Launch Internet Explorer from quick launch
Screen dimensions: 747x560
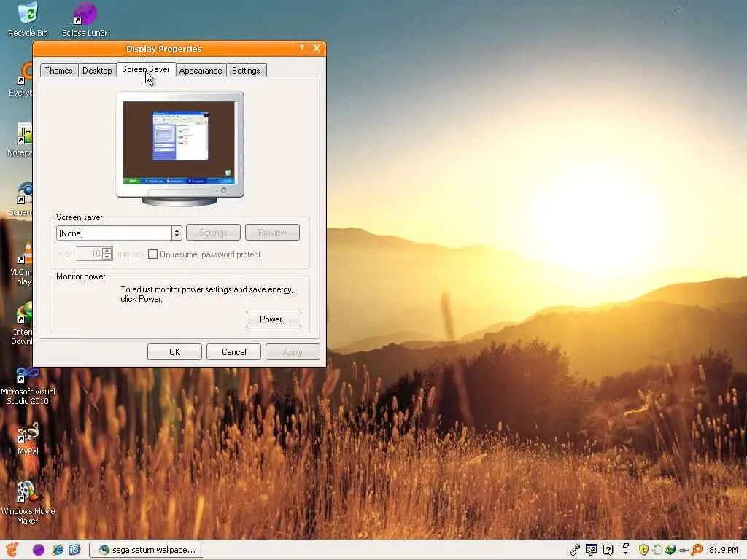pyautogui.click(x=58, y=550)
